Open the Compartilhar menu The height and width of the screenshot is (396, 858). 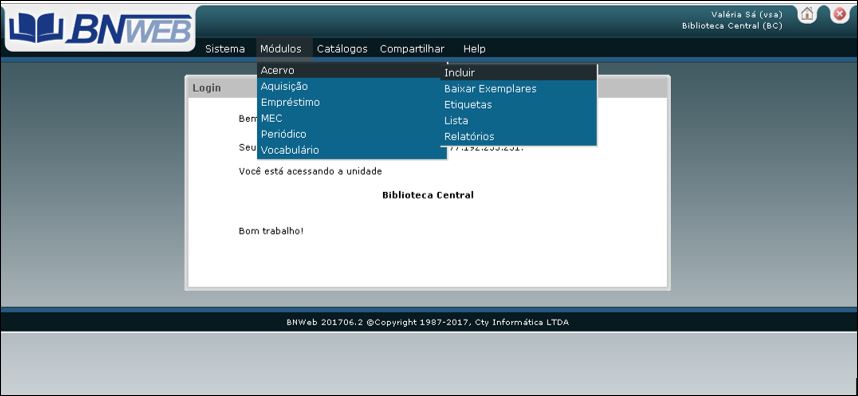pyautogui.click(x=412, y=49)
